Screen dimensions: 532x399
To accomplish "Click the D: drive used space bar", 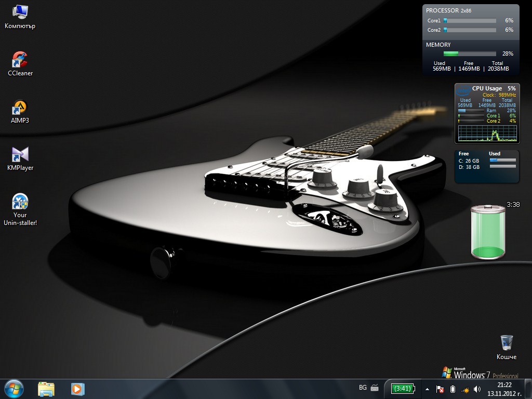I will click(503, 166).
